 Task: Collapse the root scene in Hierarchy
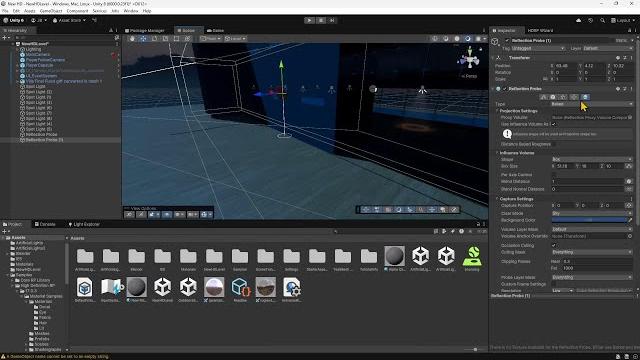point(13,43)
